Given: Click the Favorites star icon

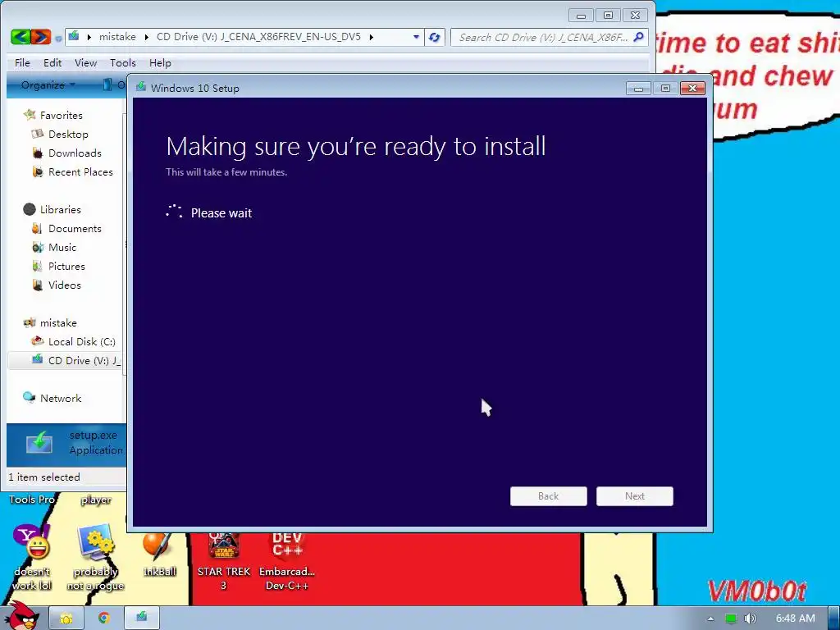Looking at the screenshot, I should click(30, 115).
